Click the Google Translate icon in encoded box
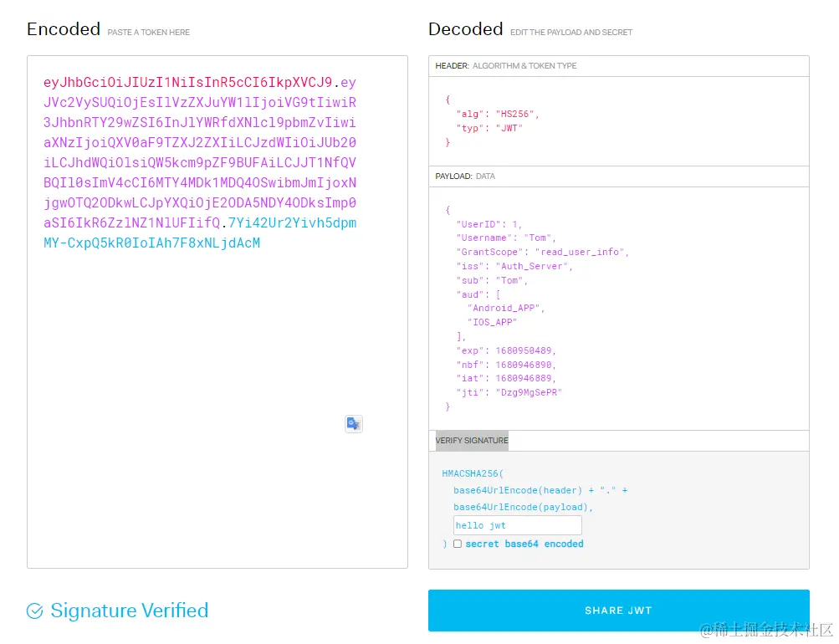The height and width of the screenshot is (644, 839). coord(353,424)
